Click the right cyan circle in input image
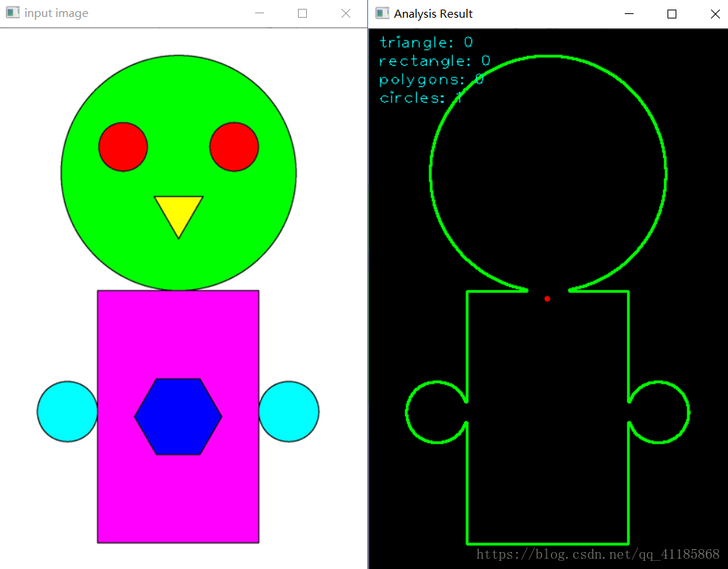Screen dimensions: 728x569 289,412
